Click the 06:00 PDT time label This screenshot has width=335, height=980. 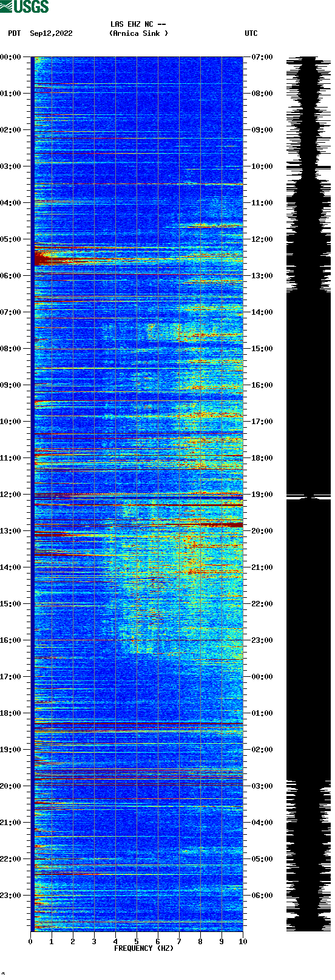11,276
